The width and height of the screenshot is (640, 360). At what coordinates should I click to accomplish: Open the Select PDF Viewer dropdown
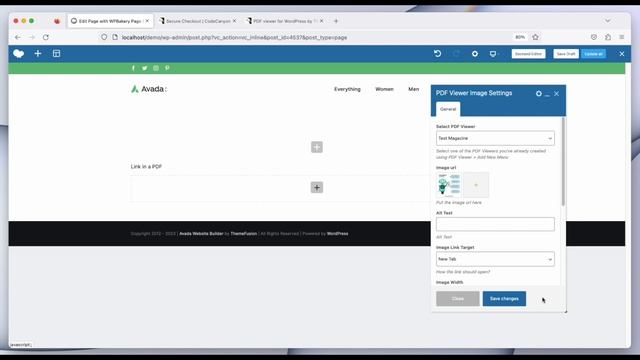tap(495, 138)
